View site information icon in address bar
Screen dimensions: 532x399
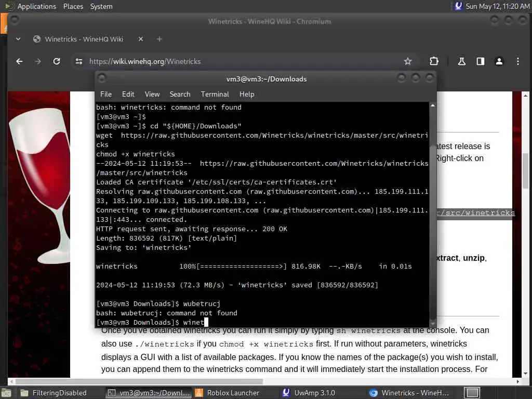79,61
